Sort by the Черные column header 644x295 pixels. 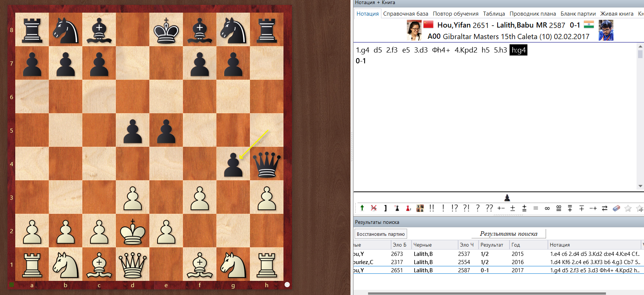tap(435, 245)
